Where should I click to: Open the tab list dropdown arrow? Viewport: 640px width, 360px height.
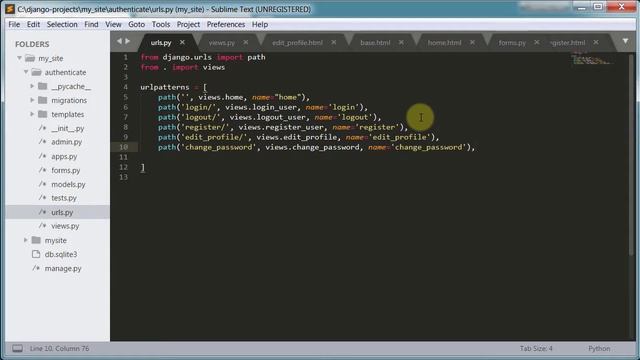[x=625, y=41]
